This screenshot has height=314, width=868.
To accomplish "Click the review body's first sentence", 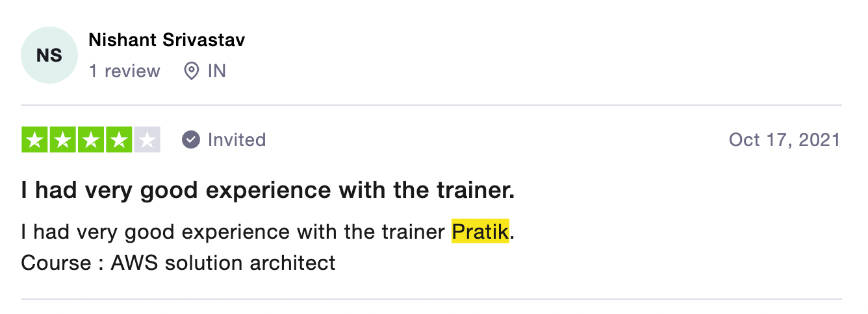I will pos(234,232).
